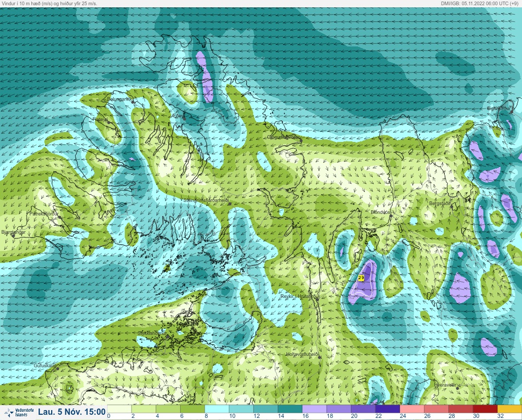Click the legend scale number 0

(109, 416)
